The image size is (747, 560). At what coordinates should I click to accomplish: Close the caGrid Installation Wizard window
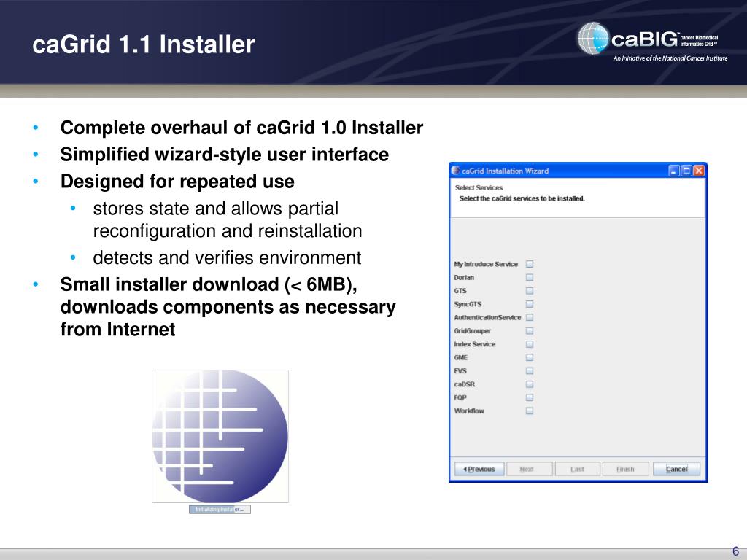(698, 171)
